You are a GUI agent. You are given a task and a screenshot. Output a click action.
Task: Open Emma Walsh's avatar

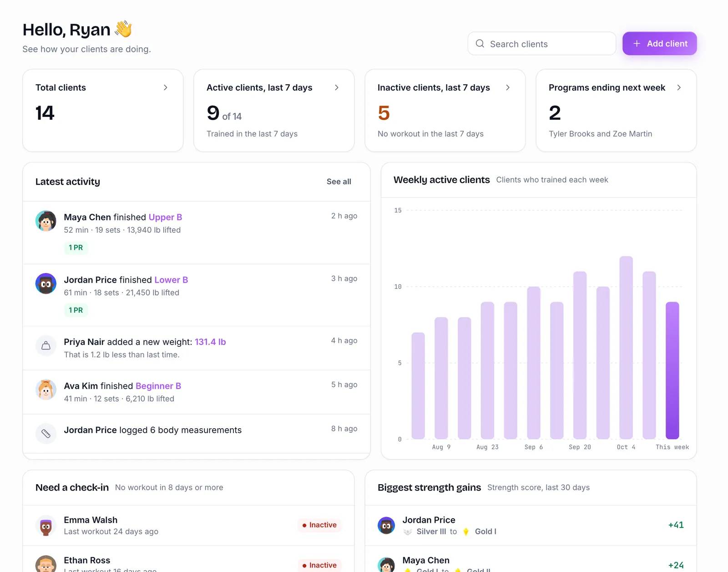coord(46,526)
